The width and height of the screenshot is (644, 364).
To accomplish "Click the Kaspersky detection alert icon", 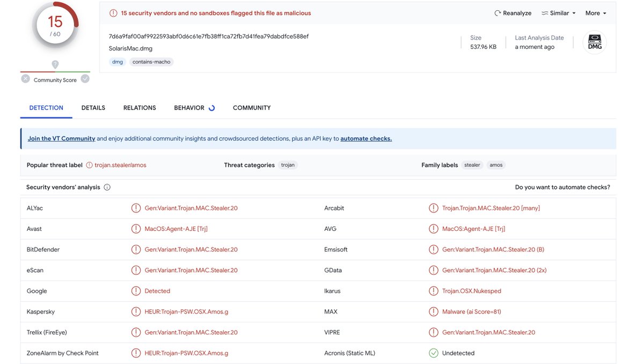I will click(136, 311).
